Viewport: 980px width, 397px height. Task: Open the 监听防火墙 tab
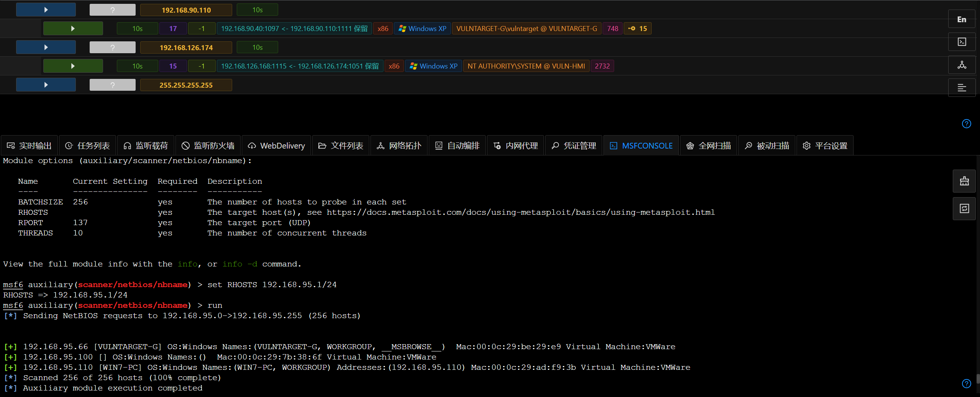(x=208, y=145)
